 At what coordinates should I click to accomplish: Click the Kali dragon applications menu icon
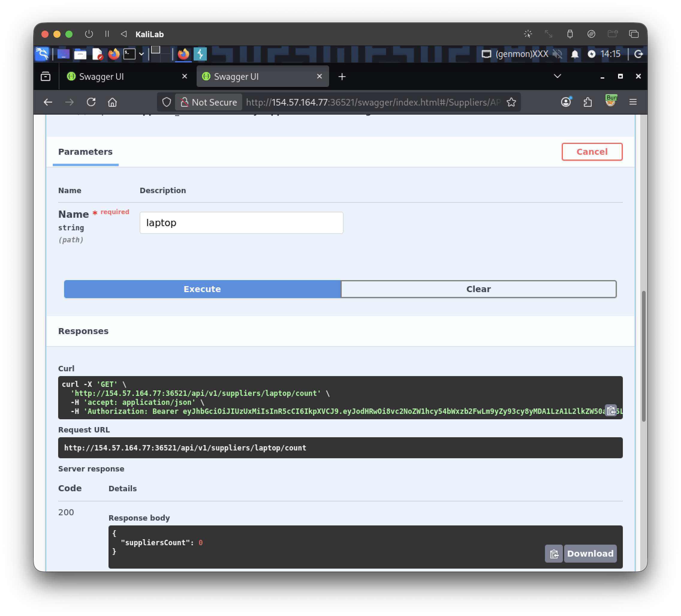pyautogui.click(x=42, y=54)
